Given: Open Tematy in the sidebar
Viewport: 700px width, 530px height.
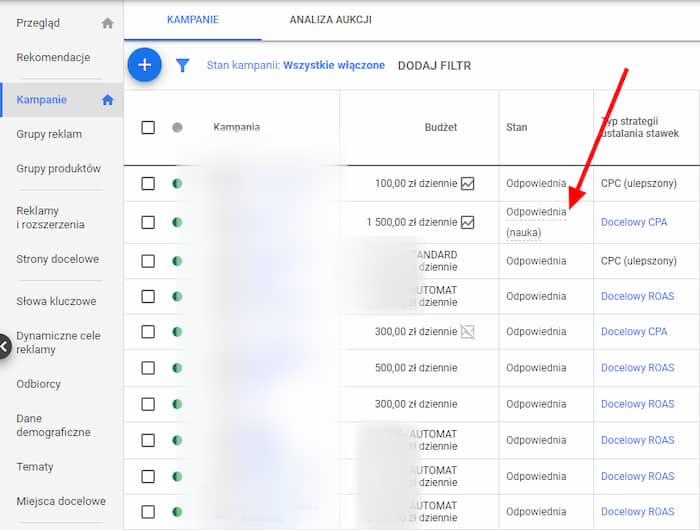Looking at the screenshot, I should [35, 467].
